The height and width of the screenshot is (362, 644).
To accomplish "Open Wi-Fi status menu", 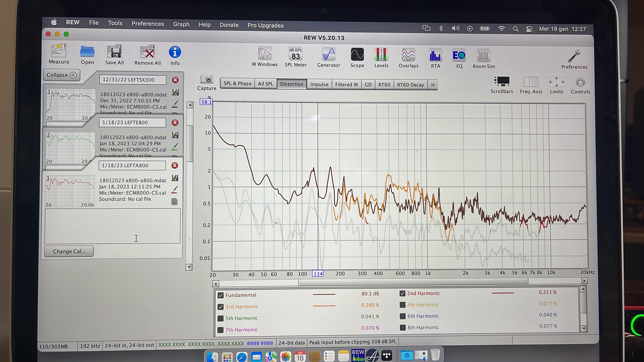I will coord(501,29).
